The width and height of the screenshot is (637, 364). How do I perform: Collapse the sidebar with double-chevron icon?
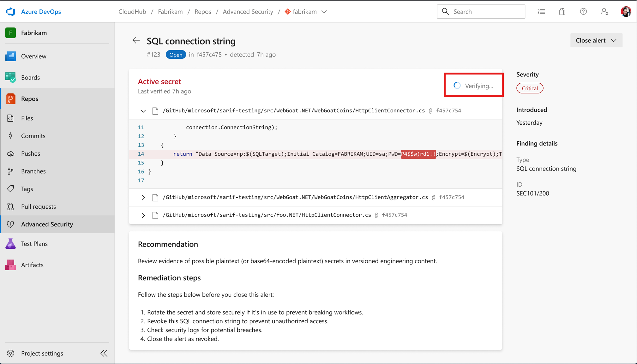pos(104,353)
